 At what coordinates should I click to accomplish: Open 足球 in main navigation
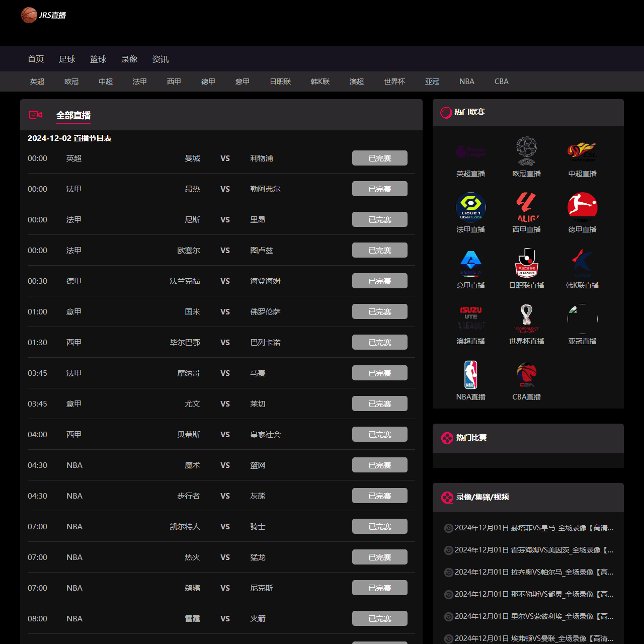click(x=67, y=59)
